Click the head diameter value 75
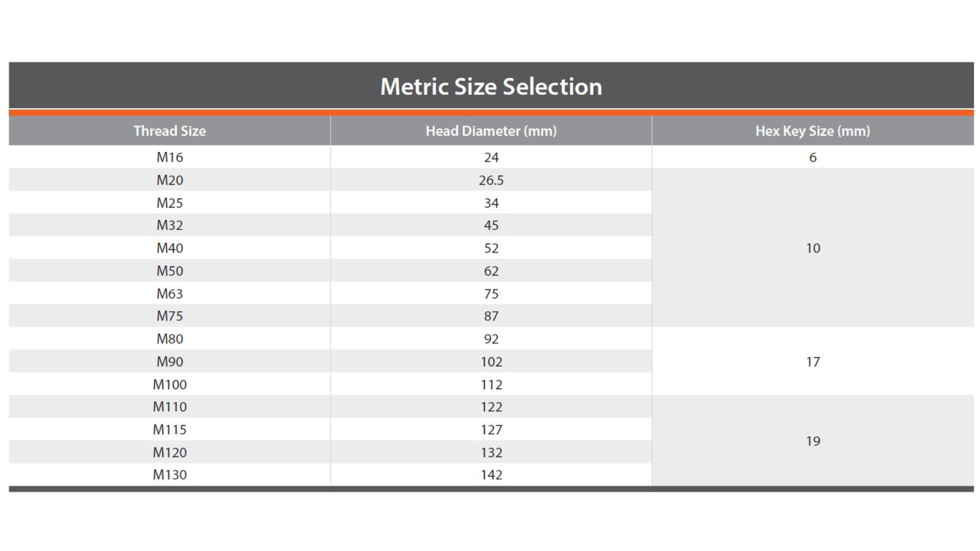 491,294
